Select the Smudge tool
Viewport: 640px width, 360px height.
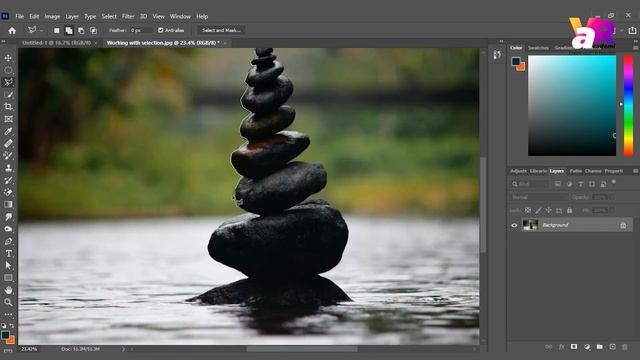tap(8, 217)
